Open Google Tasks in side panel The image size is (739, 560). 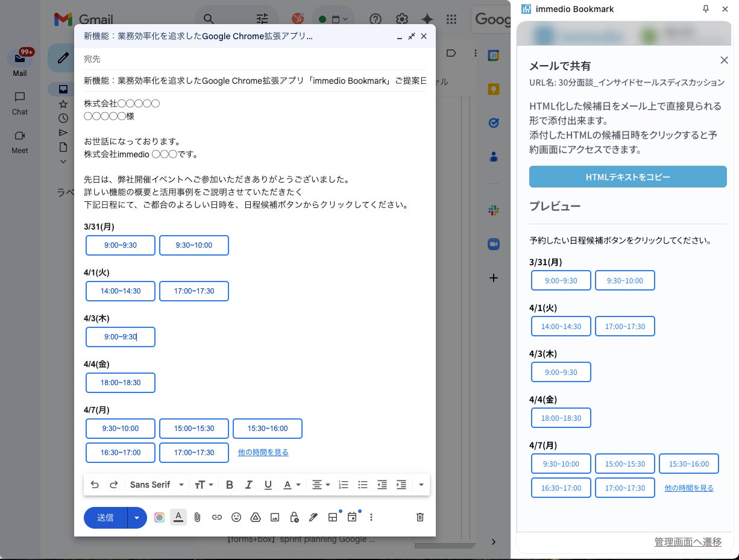pyautogui.click(x=494, y=123)
